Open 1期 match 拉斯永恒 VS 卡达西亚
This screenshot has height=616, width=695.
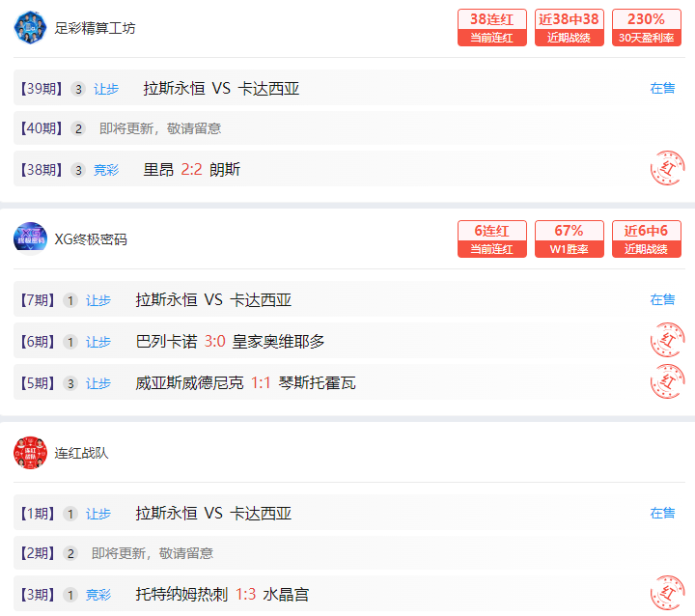pyautogui.click(x=213, y=514)
